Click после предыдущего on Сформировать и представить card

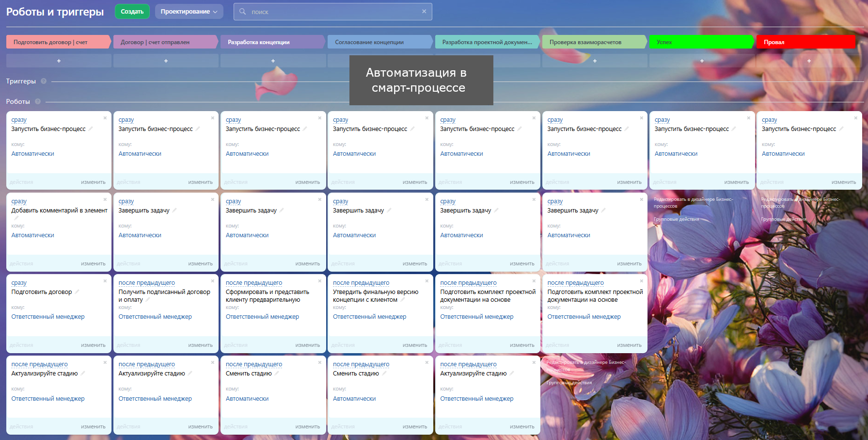click(254, 283)
